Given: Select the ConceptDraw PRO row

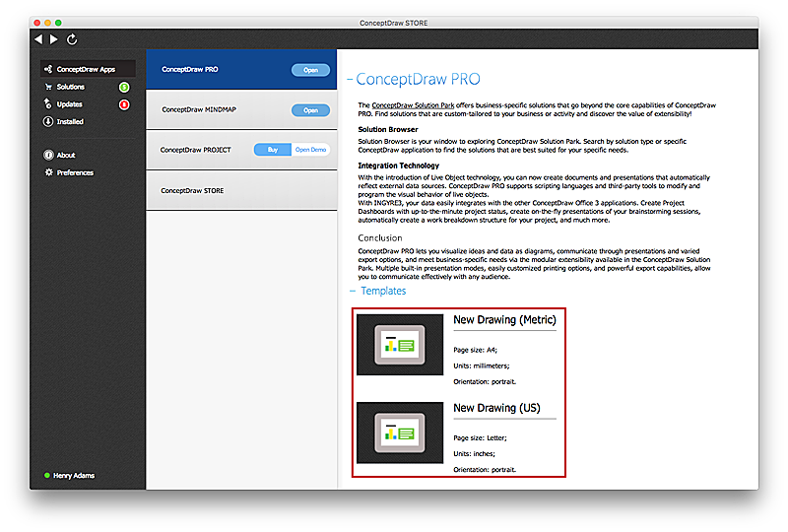Looking at the screenshot, I should (x=241, y=69).
